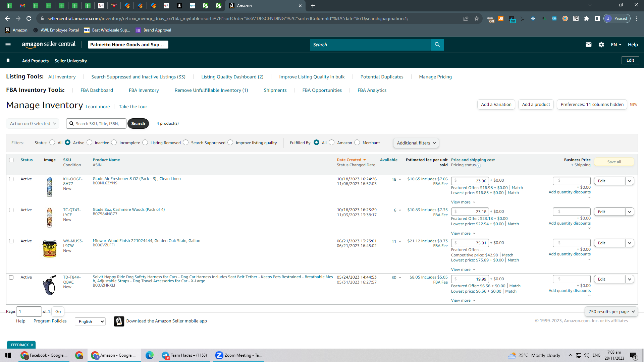Open the Minwax Wood Finish product thumbnail
644x362 pixels.
(x=50, y=249)
